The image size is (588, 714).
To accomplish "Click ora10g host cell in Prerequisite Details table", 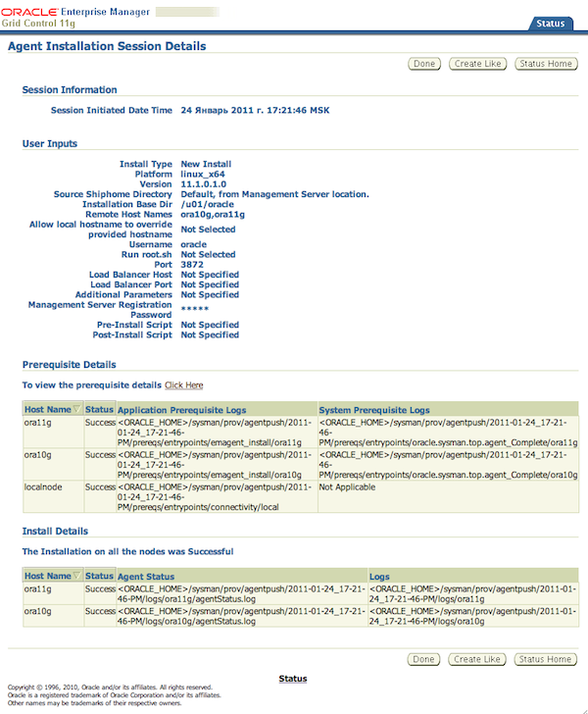I will [40, 454].
